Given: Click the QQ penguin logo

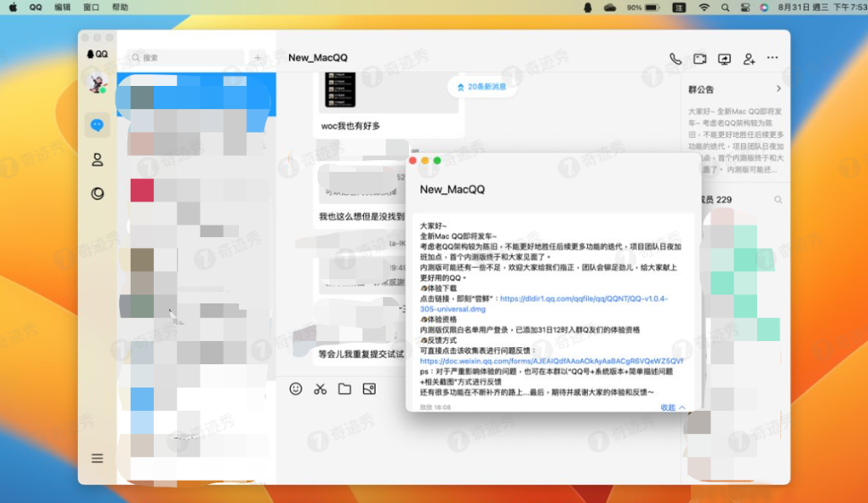Looking at the screenshot, I should pyautogui.click(x=97, y=54).
